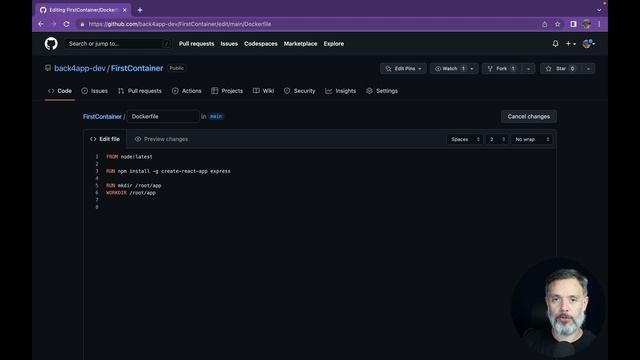
Task: Open the FirstContainer repository title link
Action: (137, 68)
